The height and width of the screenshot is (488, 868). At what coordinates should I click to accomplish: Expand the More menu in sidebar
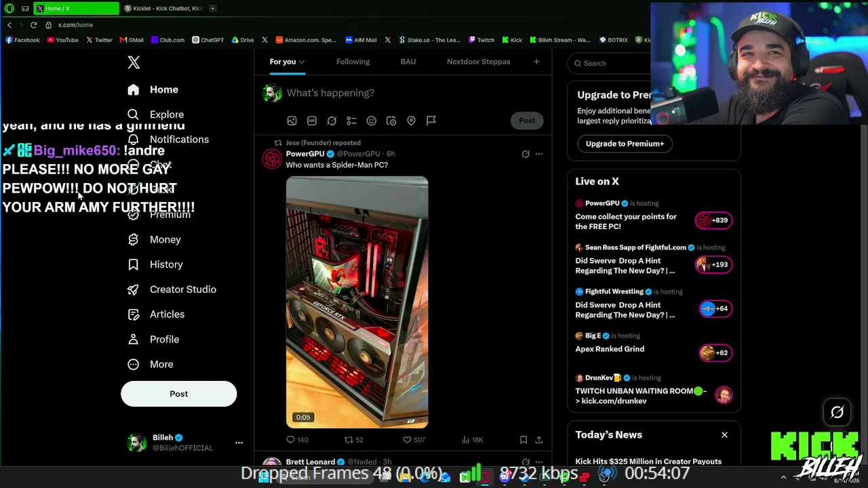tap(151, 365)
